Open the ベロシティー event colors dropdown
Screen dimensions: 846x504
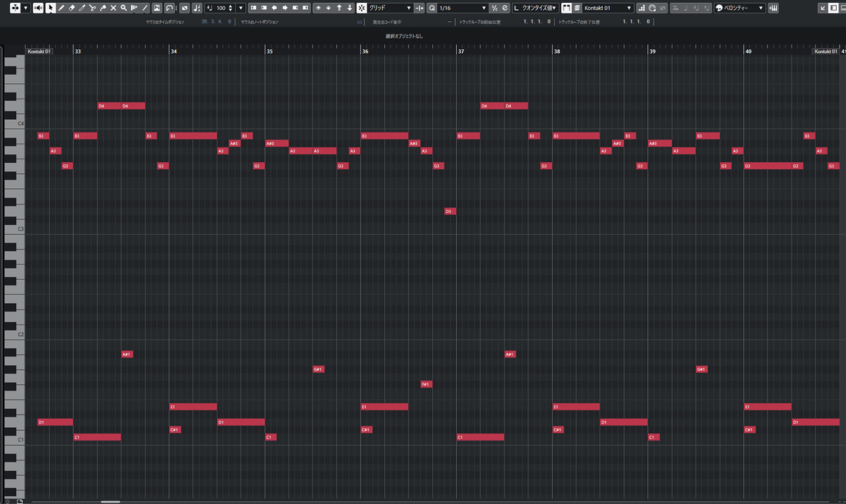coord(740,8)
